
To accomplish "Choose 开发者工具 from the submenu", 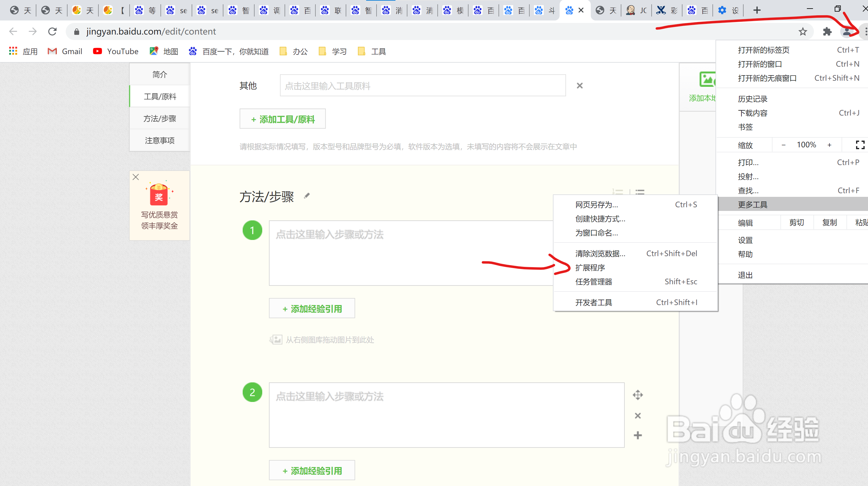I will pos(593,302).
